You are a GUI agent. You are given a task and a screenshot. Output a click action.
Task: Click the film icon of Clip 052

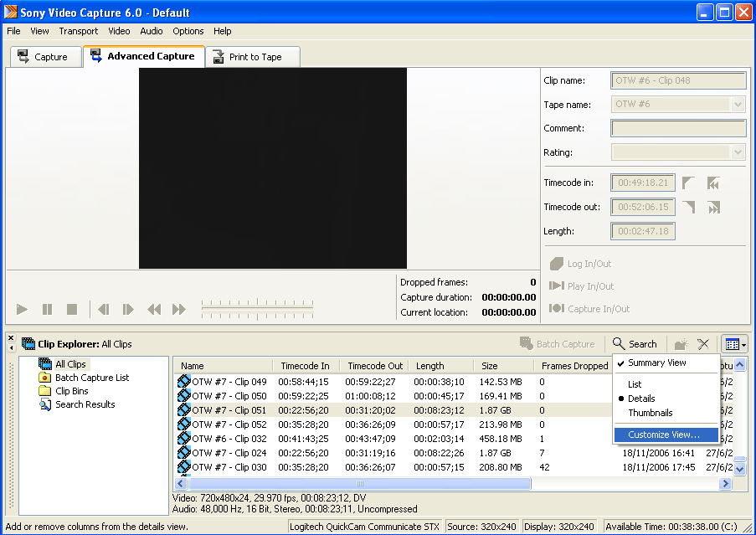pos(184,424)
